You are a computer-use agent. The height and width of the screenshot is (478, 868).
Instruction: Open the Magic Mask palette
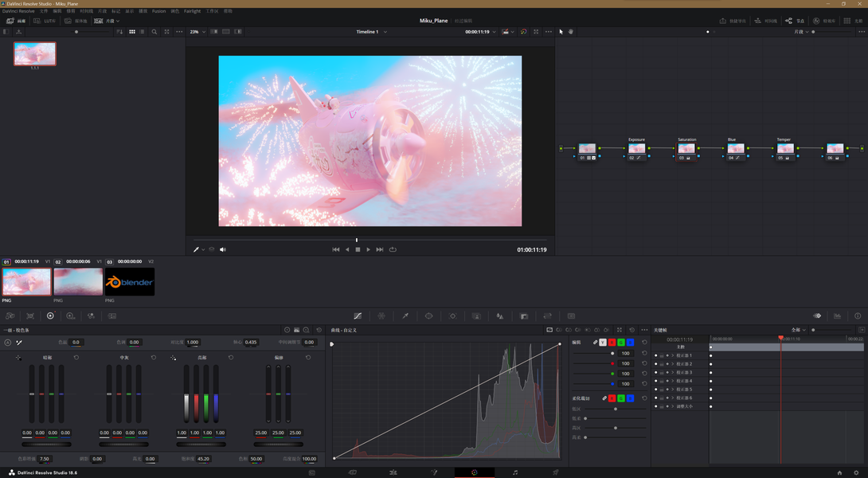point(476,315)
